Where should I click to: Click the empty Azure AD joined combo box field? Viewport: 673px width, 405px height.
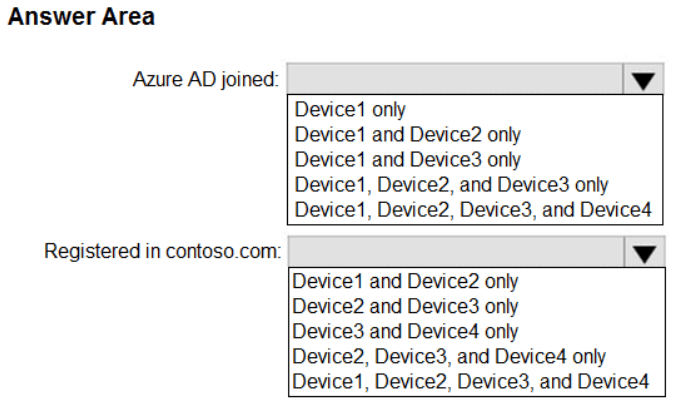[455, 80]
